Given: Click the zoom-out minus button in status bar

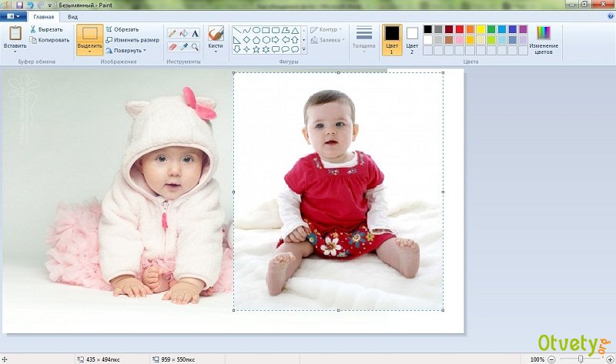Looking at the screenshot, I should [x=551, y=359].
